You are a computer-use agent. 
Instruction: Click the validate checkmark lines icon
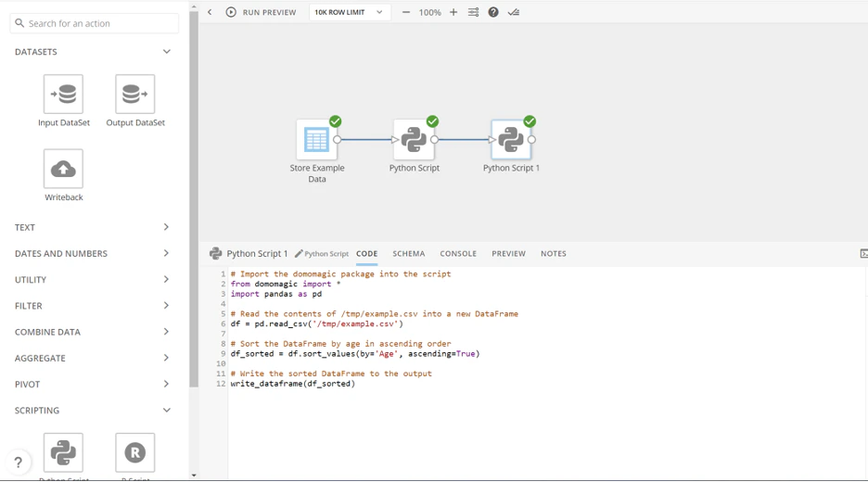click(x=514, y=12)
